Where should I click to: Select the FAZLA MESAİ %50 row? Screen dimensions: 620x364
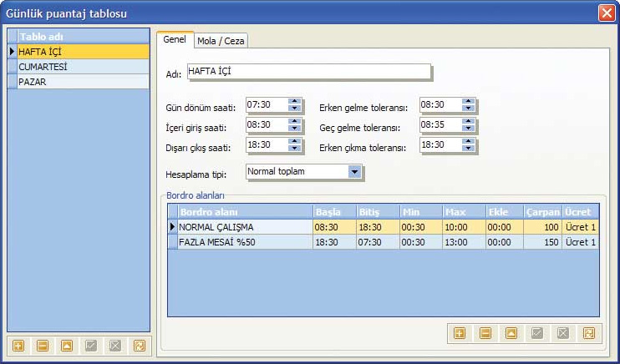(x=242, y=242)
